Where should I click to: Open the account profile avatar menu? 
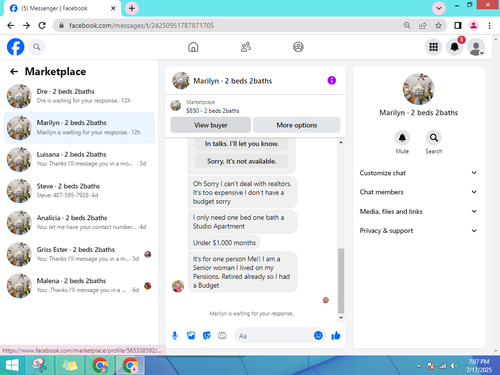(476, 47)
